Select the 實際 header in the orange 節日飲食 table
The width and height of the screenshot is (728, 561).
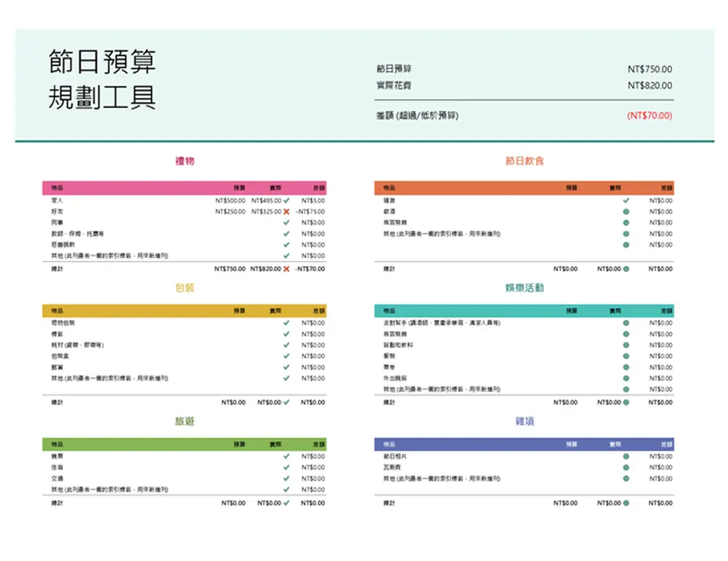tap(615, 188)
